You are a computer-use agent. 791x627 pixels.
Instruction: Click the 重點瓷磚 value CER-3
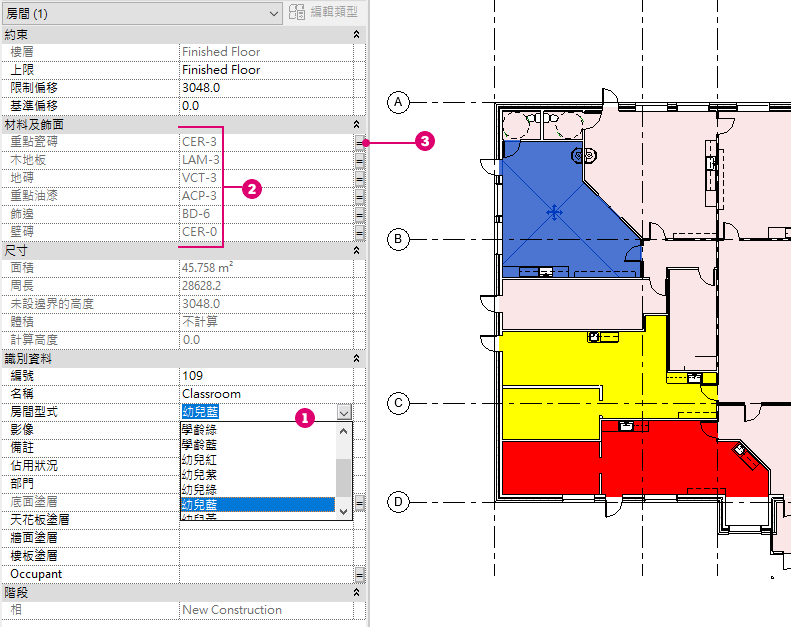point(200,142)
